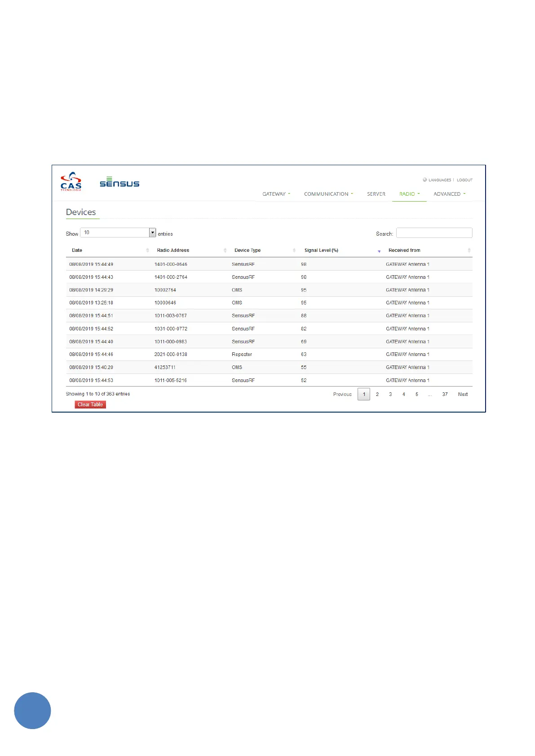Image resolution: width=535 pixels, height=756 pixels.
Task: Focus the Search input field
Action: [x=434, y=233]
